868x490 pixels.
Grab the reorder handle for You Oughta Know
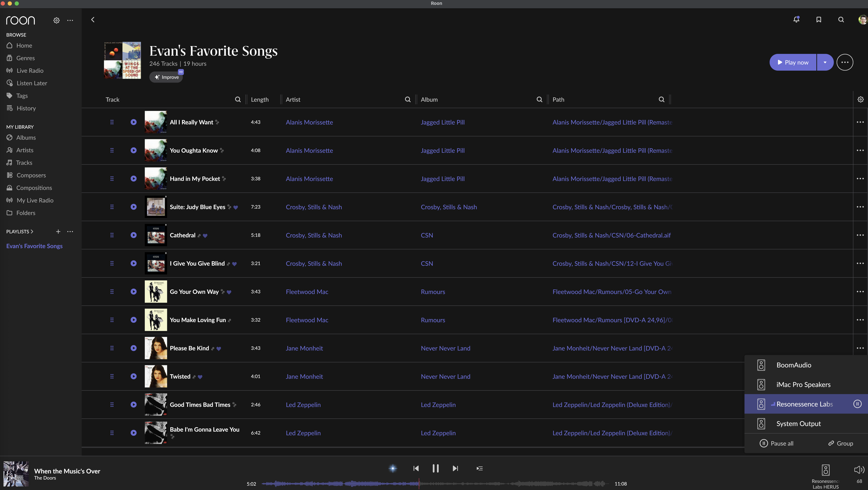click(x=112, y=150)
